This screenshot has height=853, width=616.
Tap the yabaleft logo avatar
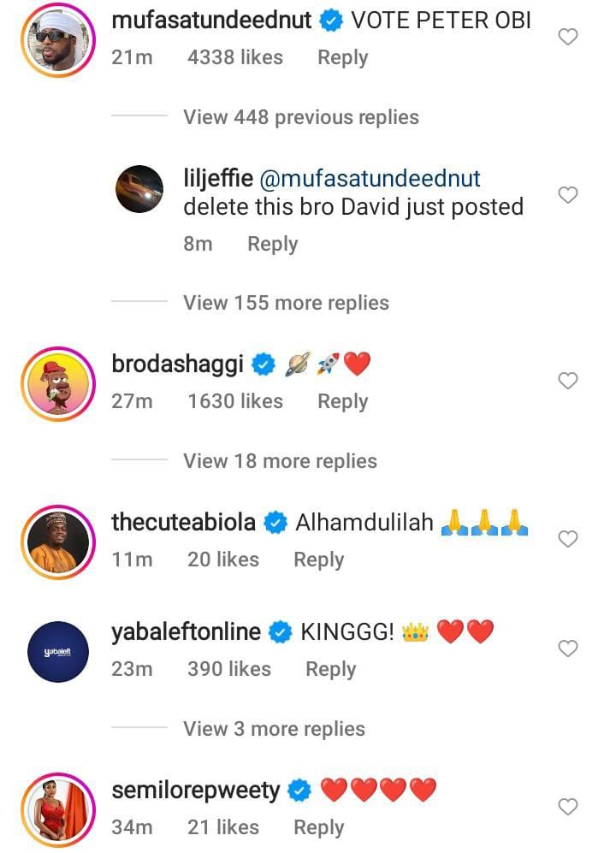point(56,651)
